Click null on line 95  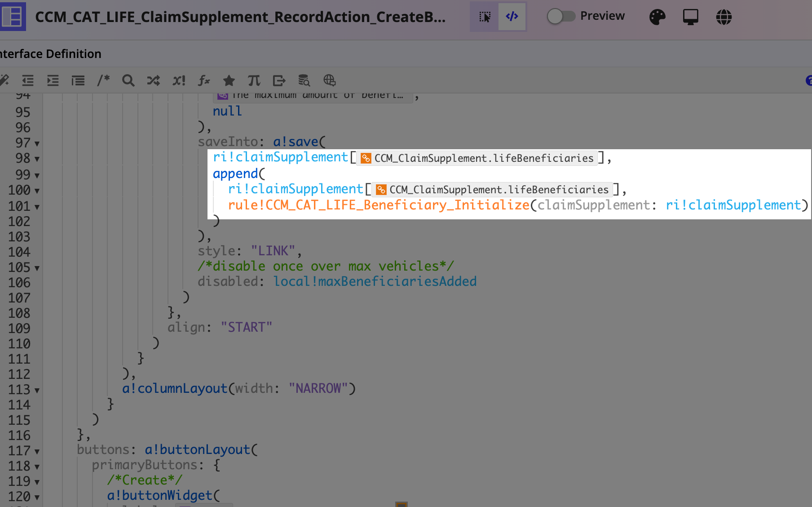(227, 111)
